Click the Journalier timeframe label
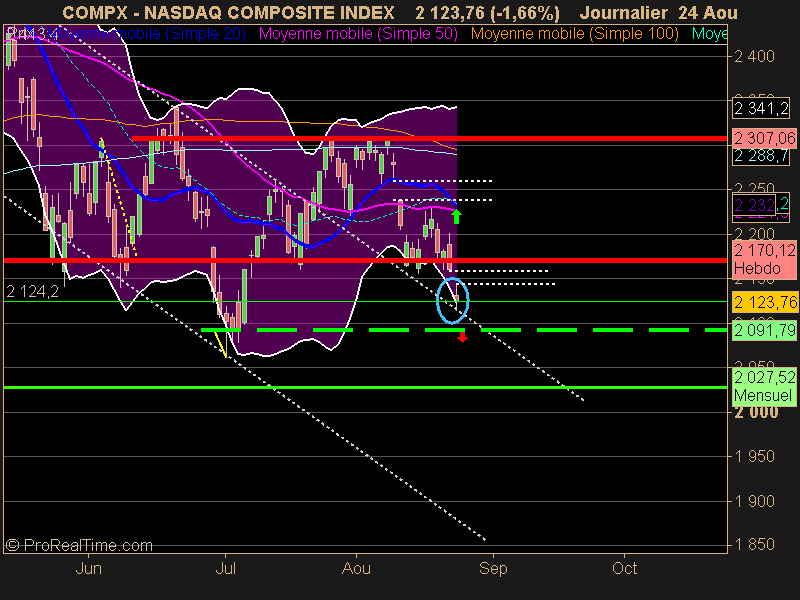This screenshot has width=800, height=600. click(x=623, y=12)
